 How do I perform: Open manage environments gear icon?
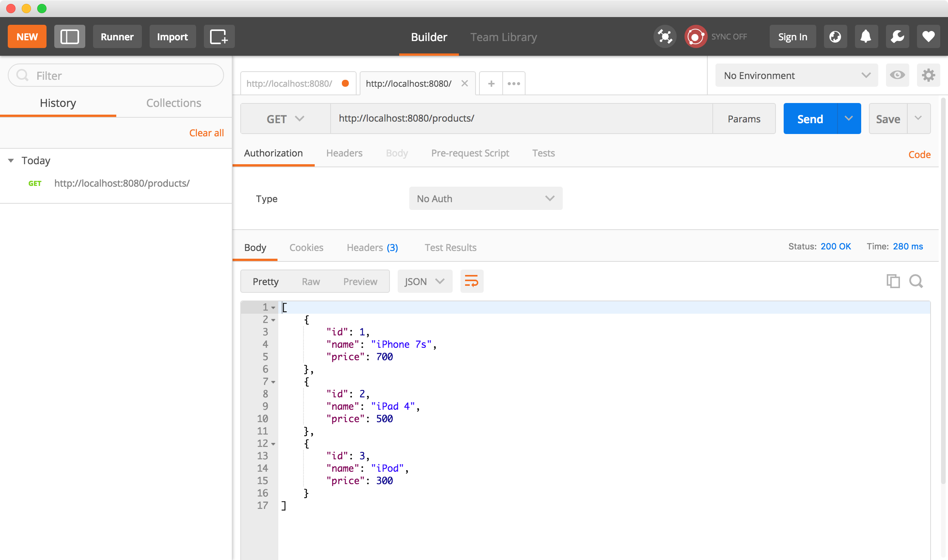point(928,75)
